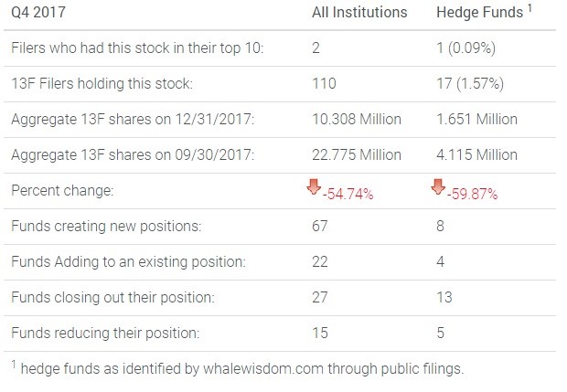Click red down arrow beside -59.87%
Image resolution: width=567 pixels, height=392 pixels.
point(439,188)
